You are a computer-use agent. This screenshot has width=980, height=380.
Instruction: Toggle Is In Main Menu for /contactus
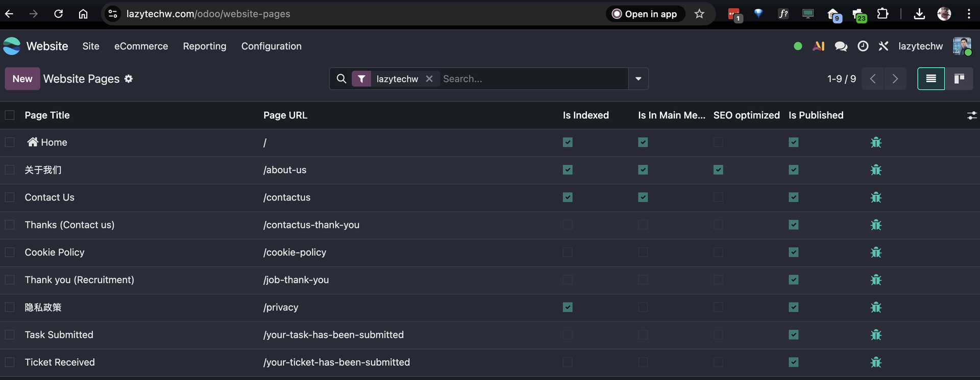pos(643,197)
